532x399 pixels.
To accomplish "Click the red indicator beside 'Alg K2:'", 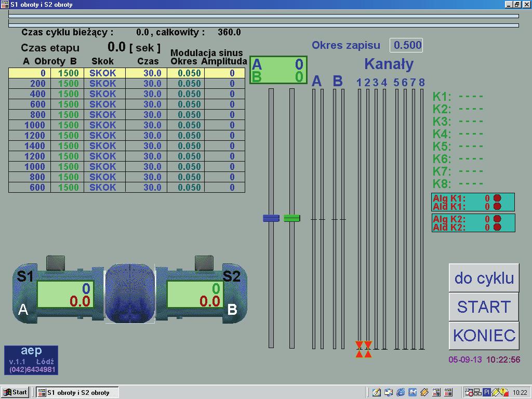I will click(497, 219).
